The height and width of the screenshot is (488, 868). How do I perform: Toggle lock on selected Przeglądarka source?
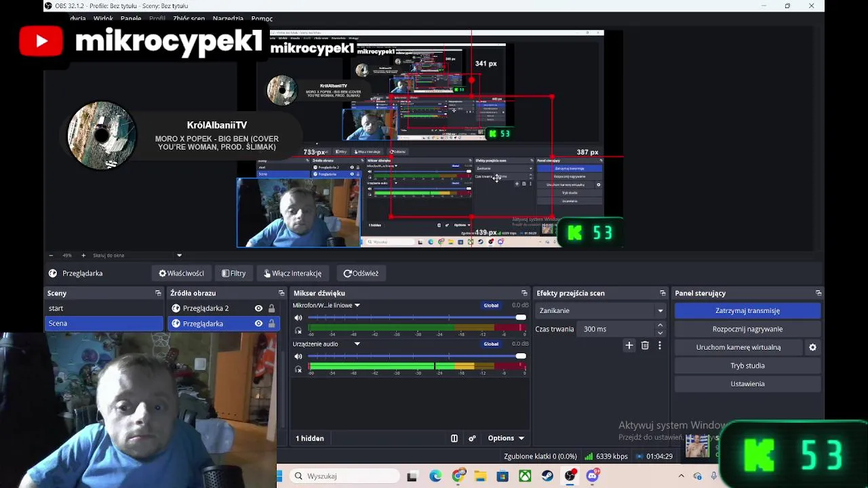tap(271, 324)
